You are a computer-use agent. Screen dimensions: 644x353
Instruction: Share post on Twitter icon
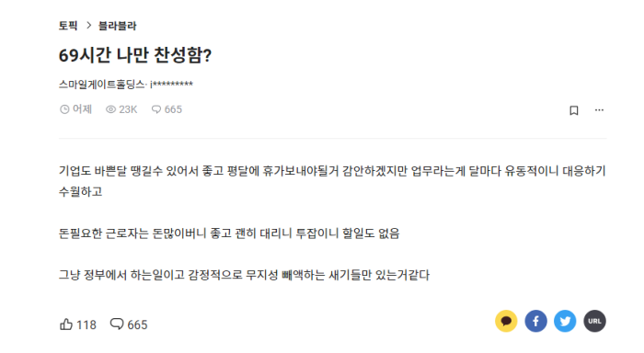[x=565, y=321]
